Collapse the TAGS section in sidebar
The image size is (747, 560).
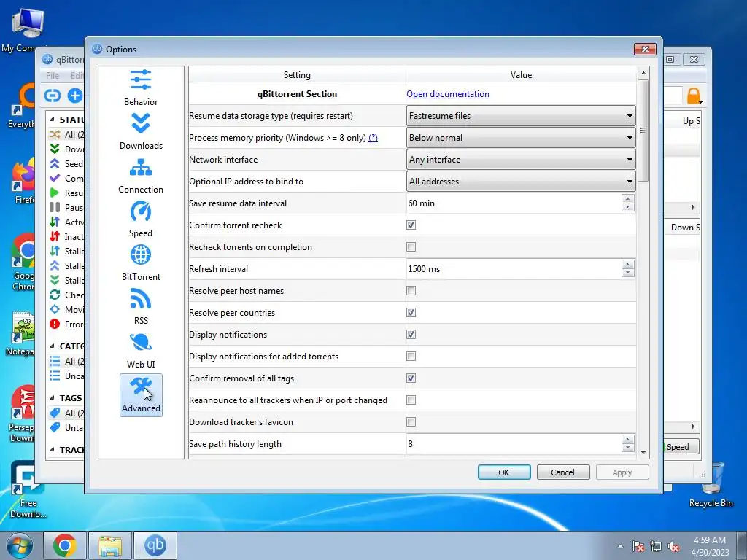[x=52, y=397]
